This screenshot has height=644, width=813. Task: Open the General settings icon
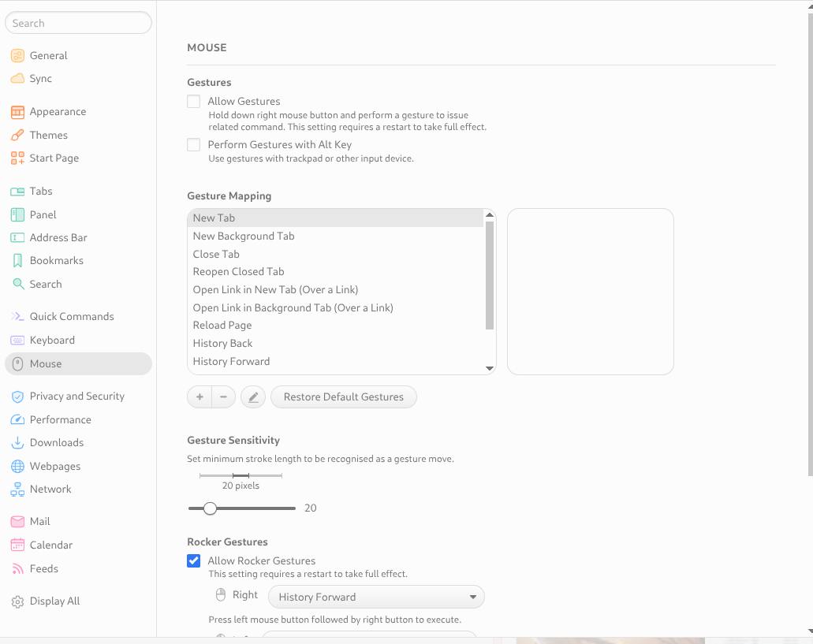[17, 55]
